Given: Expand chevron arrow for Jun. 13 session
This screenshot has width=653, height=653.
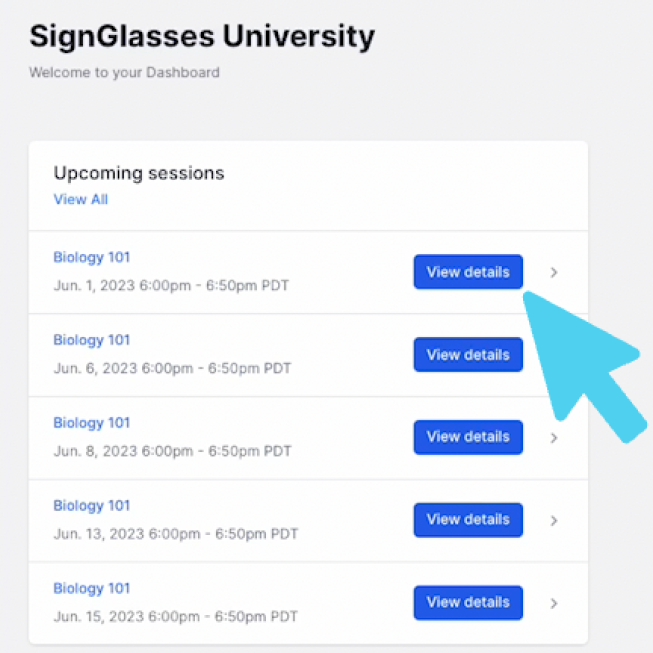Looking at the screenshot, I should [554, 521].
